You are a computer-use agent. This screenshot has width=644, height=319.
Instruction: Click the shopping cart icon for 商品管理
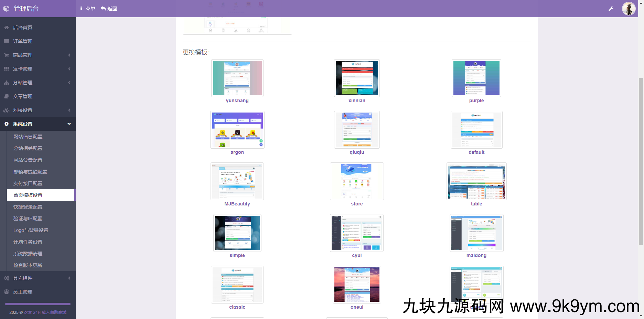pyautogui.click(x=6, y=55)
